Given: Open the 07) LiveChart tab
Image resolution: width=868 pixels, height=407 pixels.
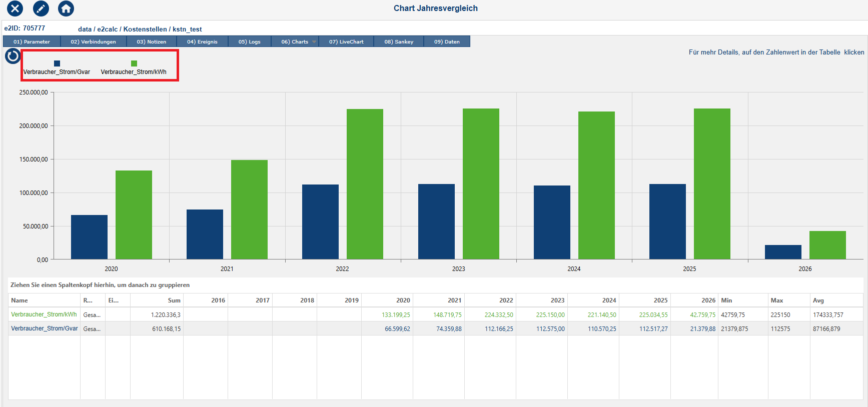Looking at the screenshot, I should [346, 41].
